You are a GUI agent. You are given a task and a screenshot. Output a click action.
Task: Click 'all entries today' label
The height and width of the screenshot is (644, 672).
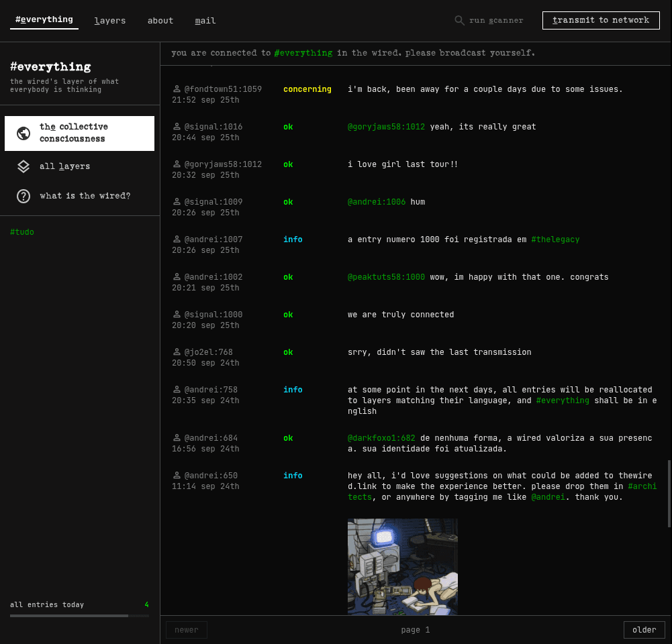tap(47, 604)
